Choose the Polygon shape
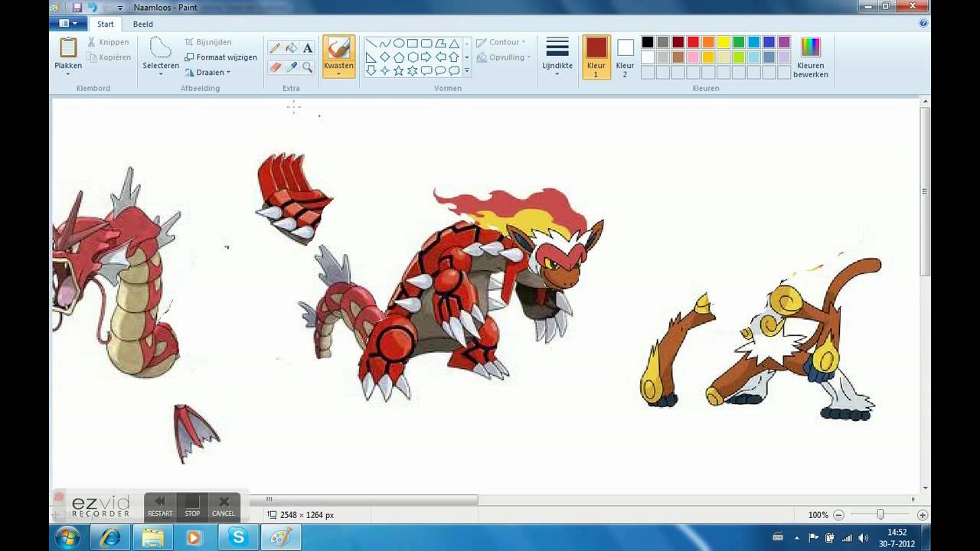The image size is (980, 551). 440,44
